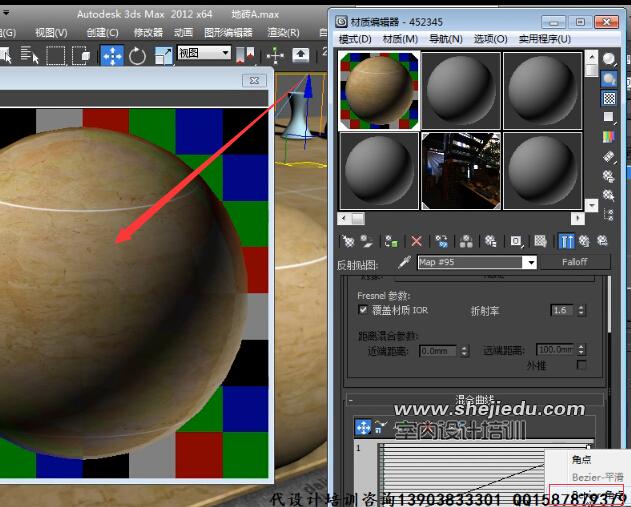Click Put Material to Scene icon

366,241
